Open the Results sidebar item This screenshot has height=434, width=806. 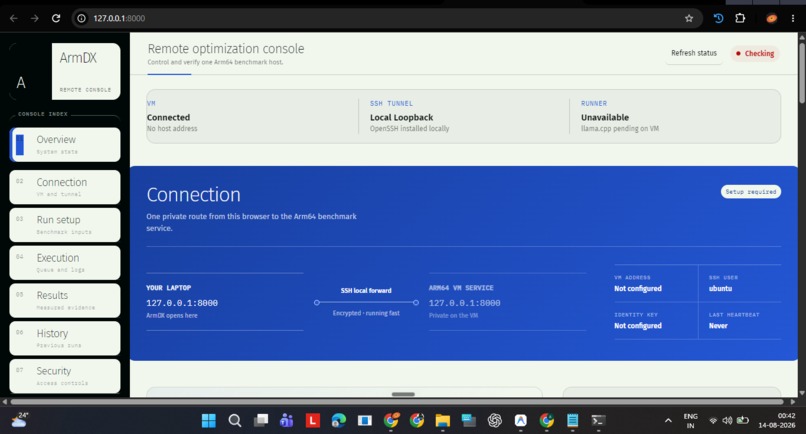[65, 300]
